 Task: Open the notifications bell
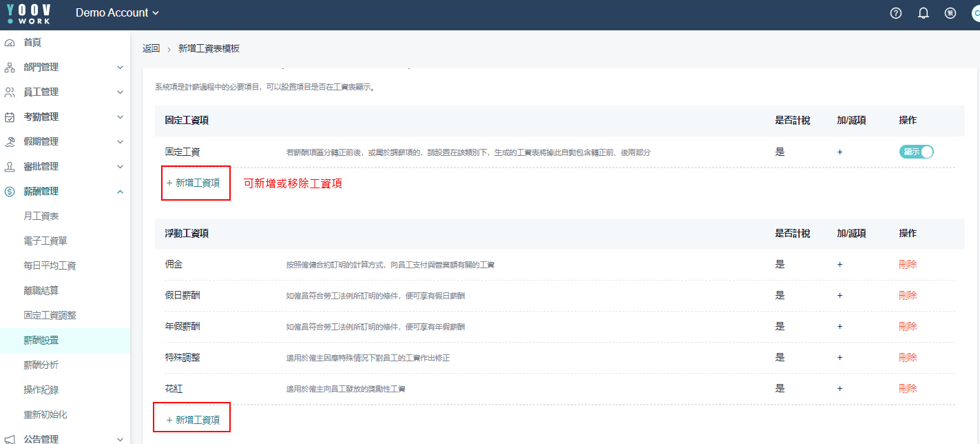pyautogui.click(x=924, y=13)
